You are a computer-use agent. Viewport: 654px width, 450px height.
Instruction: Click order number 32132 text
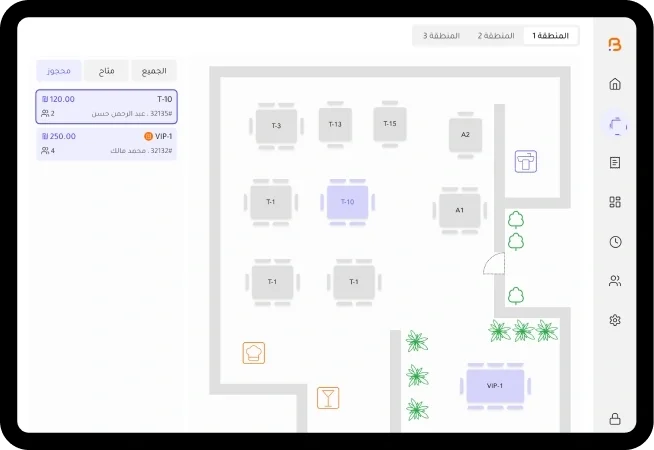click(x=161, y=151)
